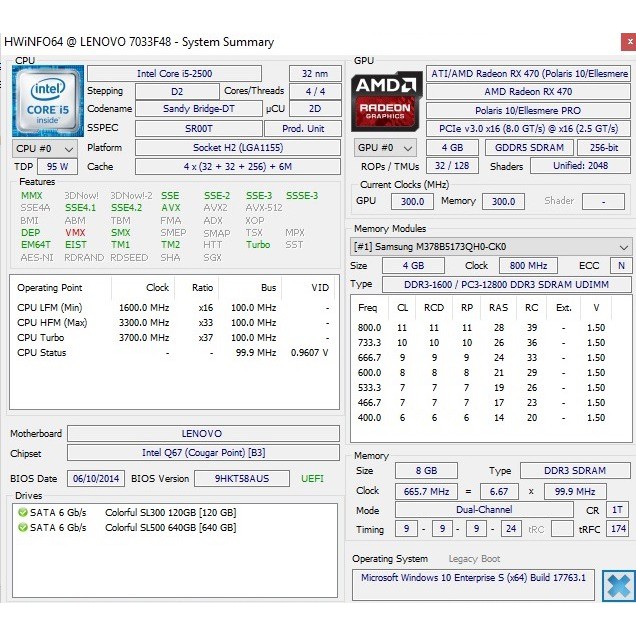Select the CPU Turbo row in operating points
This screenshot has height=636, width=636.
170,337
